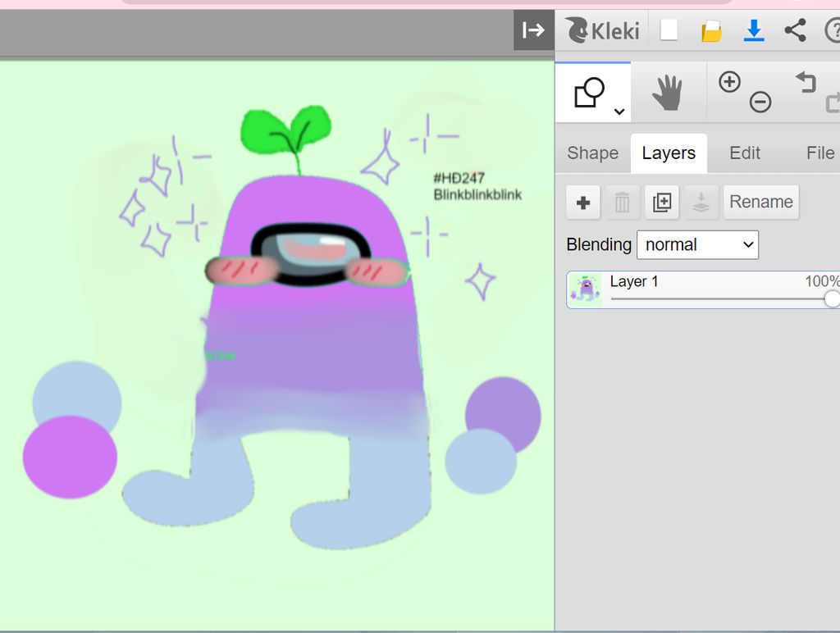Screen dimensions: 840x633
Task: Open the File tab
Action: [819, 153]
